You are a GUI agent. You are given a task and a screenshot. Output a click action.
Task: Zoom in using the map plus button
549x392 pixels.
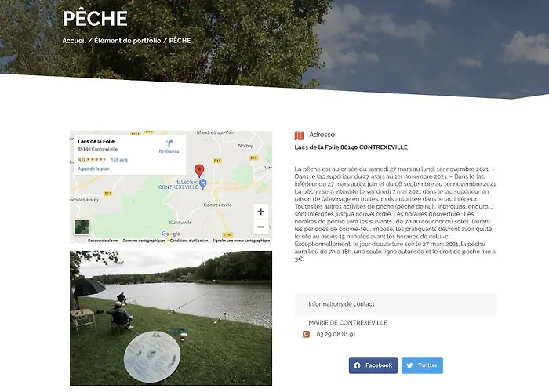pos(261,212)
